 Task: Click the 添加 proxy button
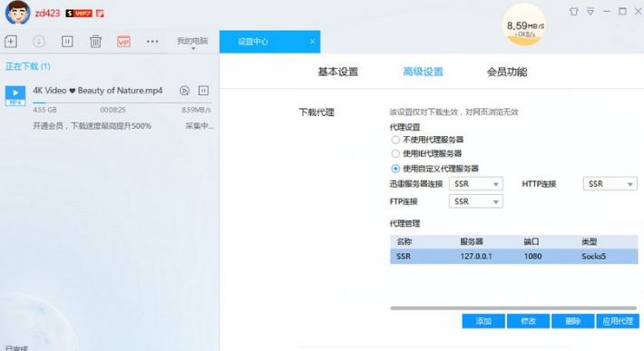483,321
